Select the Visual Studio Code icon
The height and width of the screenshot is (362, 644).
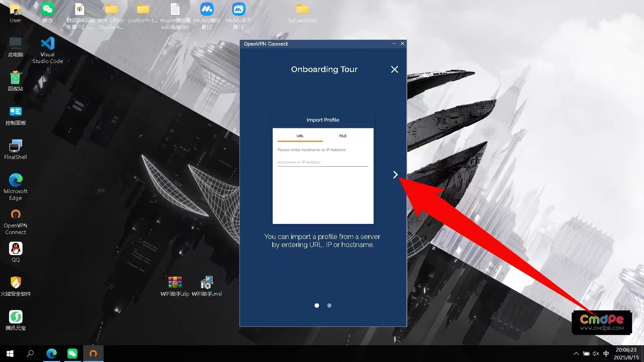point(48,50)
